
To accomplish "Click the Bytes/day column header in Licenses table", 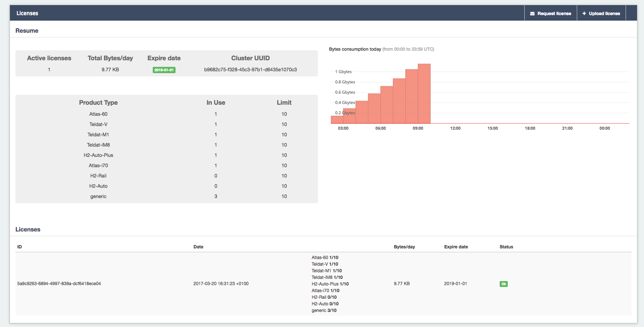I will 404,247.
